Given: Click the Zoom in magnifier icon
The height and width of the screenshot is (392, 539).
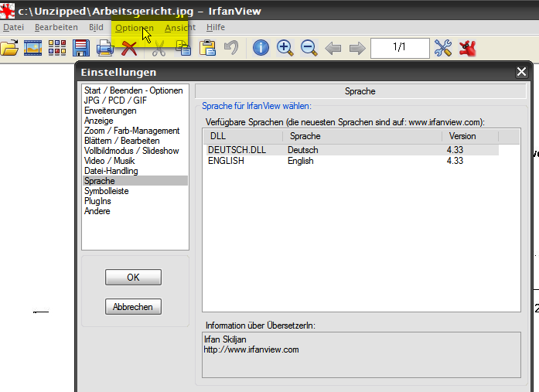Looking at the screenshot, I should [x=285, y=48].
